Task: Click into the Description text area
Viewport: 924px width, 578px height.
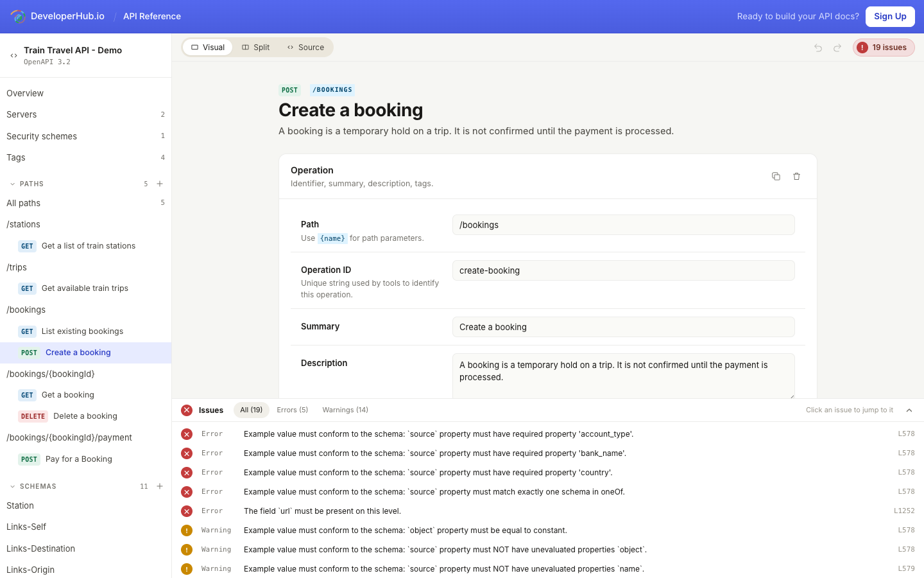Action: click(x=624, y=376)
